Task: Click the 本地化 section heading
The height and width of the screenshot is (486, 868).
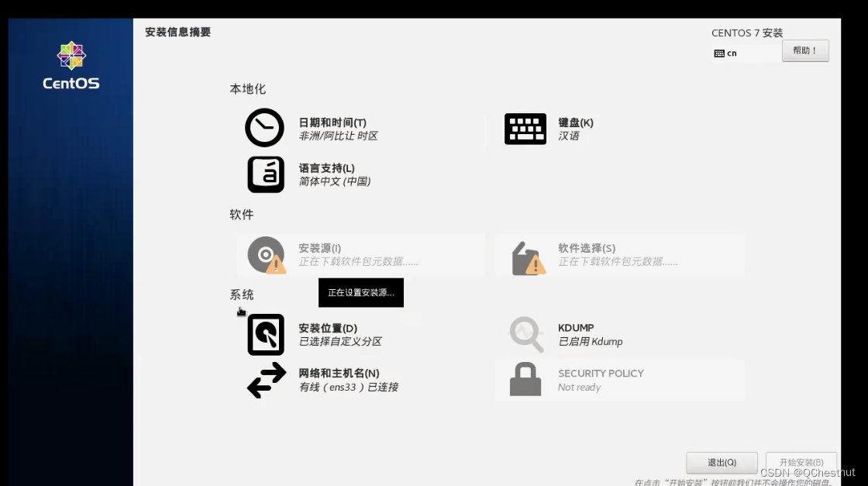Action: click(248, 89)
